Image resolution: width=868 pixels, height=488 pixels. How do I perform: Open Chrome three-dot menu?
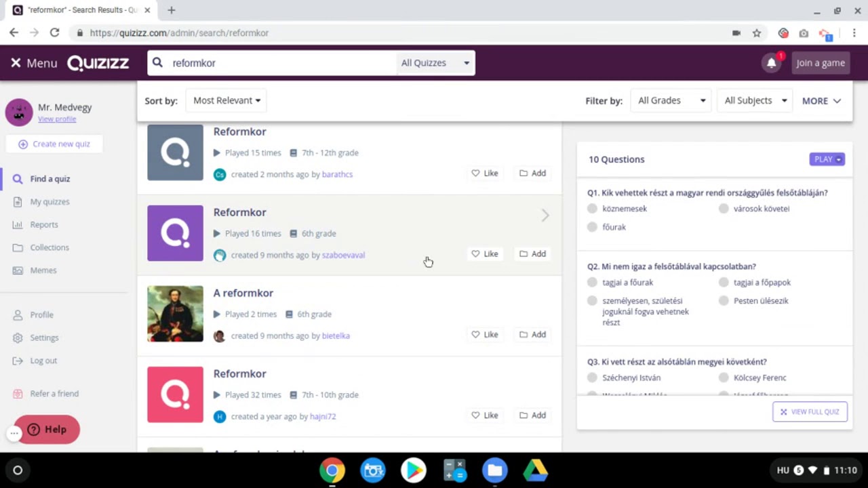[854, 33]
